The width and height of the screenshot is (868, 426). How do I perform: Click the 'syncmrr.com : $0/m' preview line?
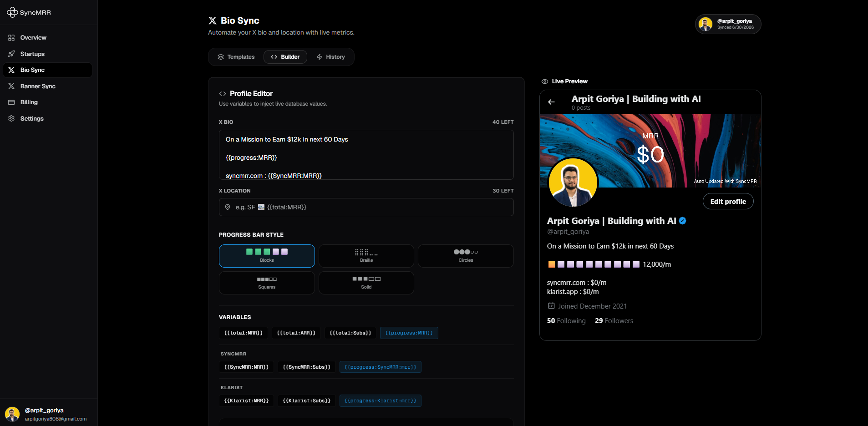point(577,283)
